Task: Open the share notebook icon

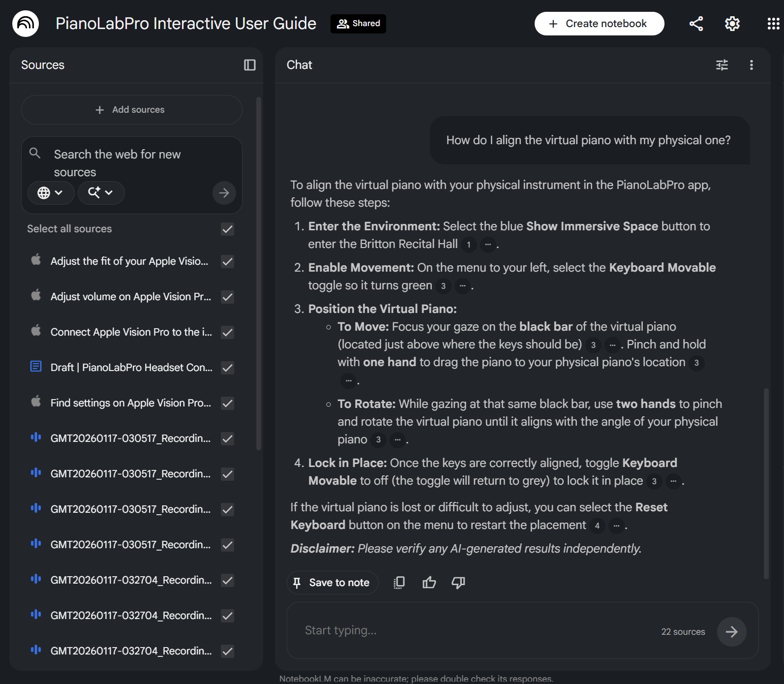Action: click(x=696, y=24)
